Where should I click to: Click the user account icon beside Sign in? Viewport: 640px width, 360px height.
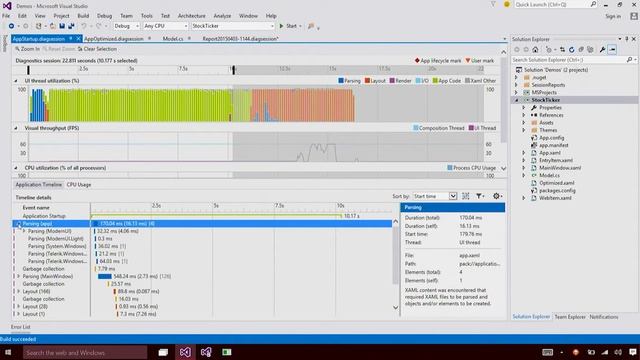tap(633, 16)
